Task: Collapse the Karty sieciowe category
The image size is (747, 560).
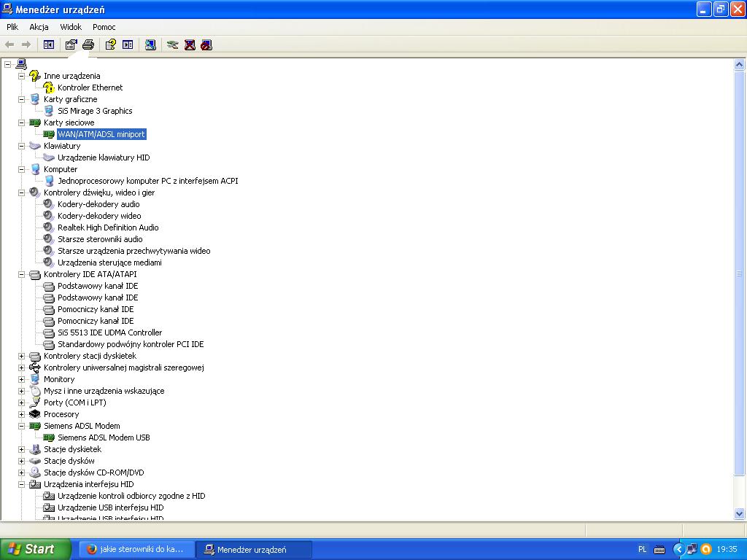Action: [21, 122]
